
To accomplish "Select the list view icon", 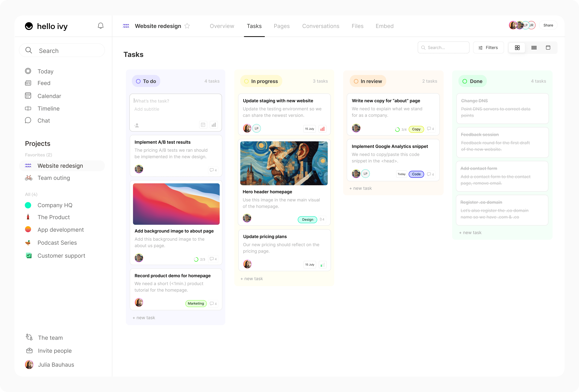I will 534,47.
